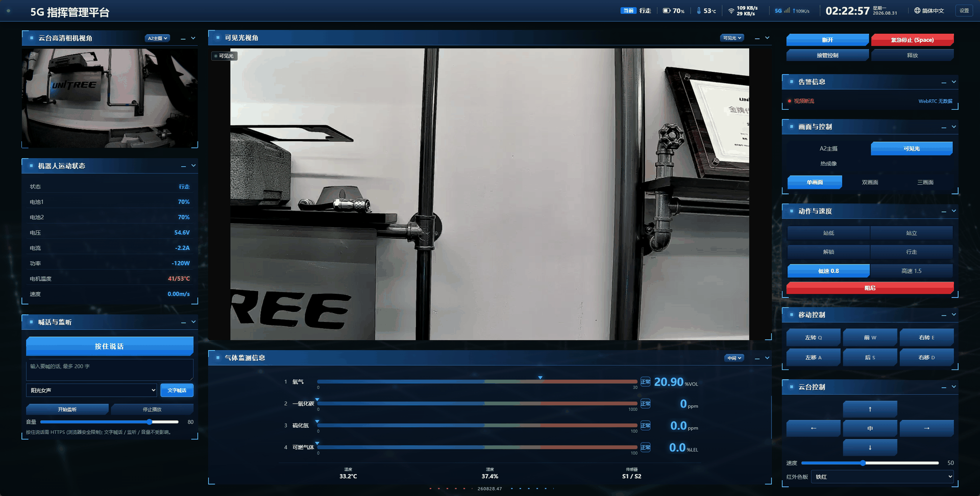The image size is (980, 496).
Task: Minimize the 机器人运动状态 panel
Action: (183, 166)
